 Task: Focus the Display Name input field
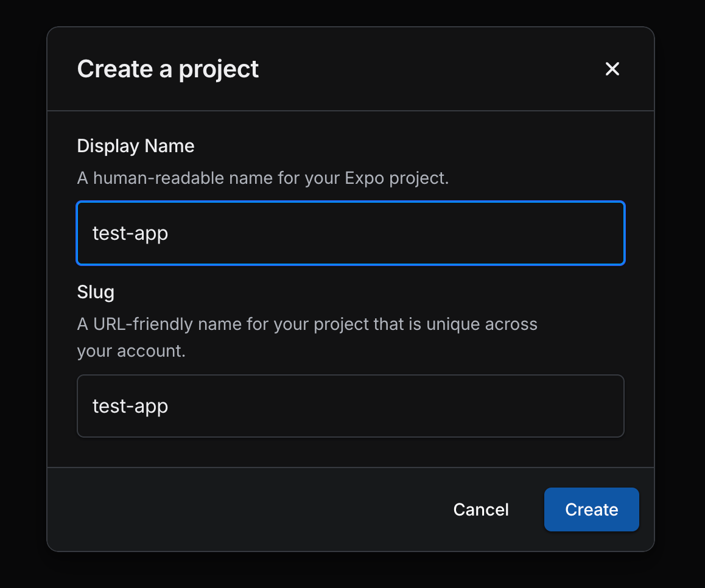pyautogui.click(x=350, y=233)
